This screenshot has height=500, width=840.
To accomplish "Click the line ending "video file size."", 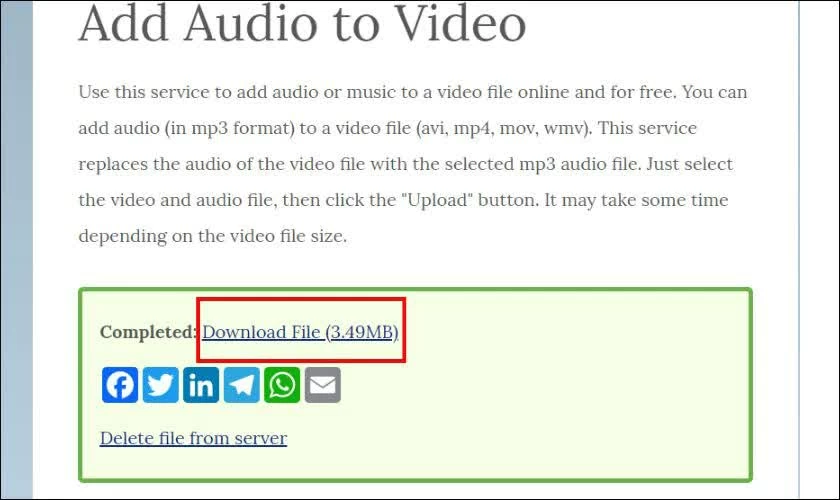I will [213, 236].
